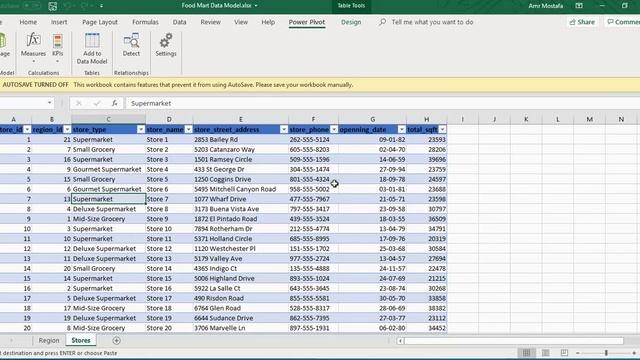Click the zoom in plus icon

click(634, 353)
